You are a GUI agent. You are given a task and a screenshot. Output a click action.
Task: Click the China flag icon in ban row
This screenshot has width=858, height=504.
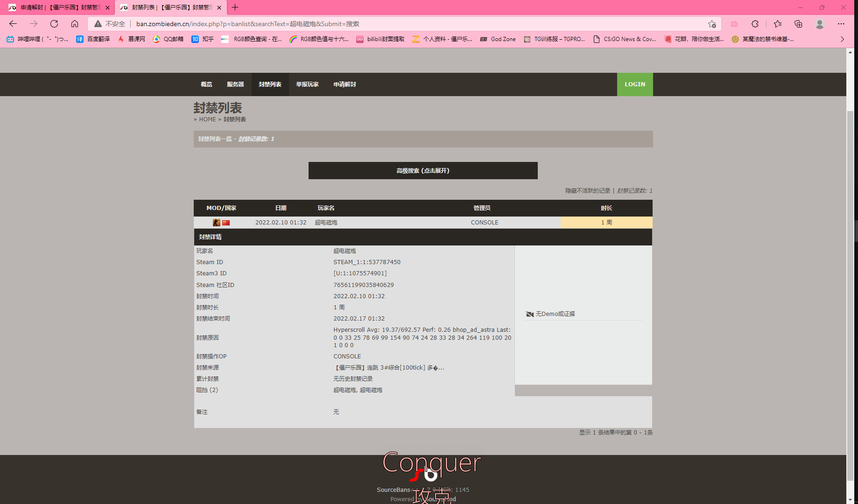pyautogui.click(x=226, y=223)
